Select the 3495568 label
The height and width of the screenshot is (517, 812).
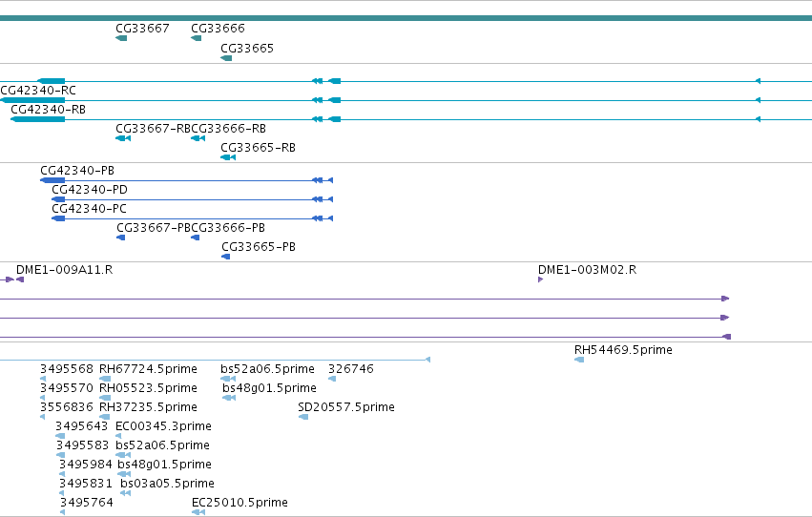tap(66, 369)
